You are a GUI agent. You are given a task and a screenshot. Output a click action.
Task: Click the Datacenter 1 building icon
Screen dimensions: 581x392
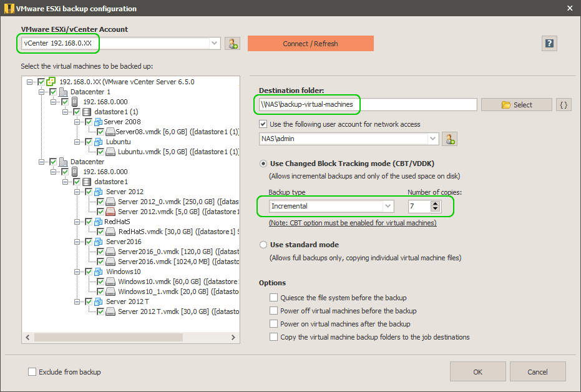pos(64,92)
